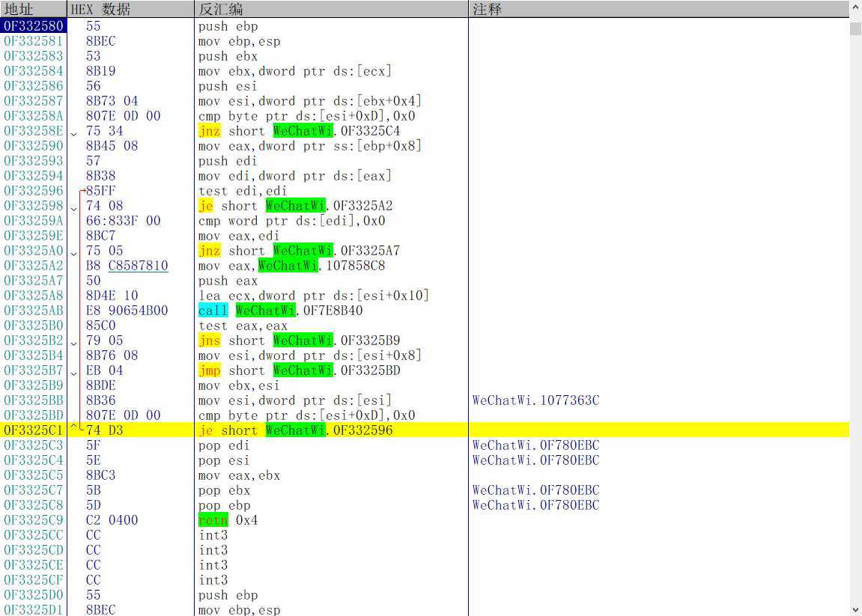
Task: Click comment on the pop esi row
Action: [x=536, y=460]
